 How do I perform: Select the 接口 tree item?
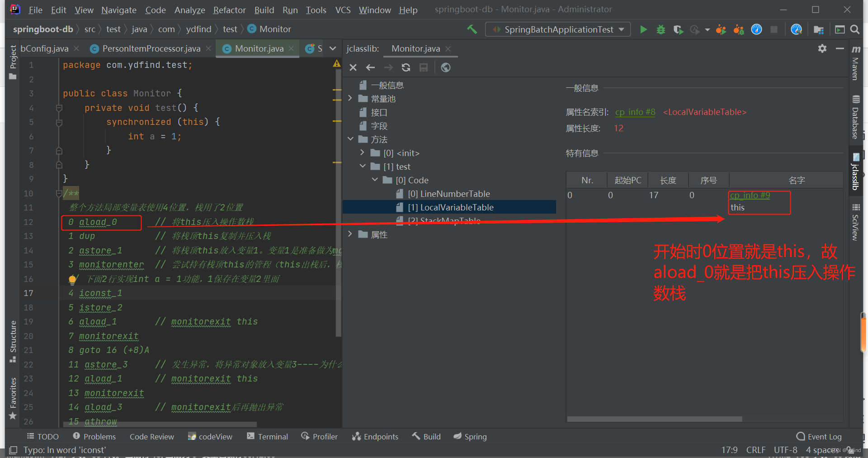pyautogui.click(x=379, y=112)
